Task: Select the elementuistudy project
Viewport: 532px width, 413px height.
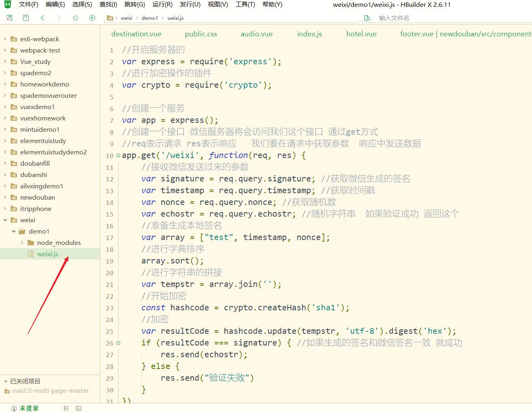Action: tap(43, 141)
